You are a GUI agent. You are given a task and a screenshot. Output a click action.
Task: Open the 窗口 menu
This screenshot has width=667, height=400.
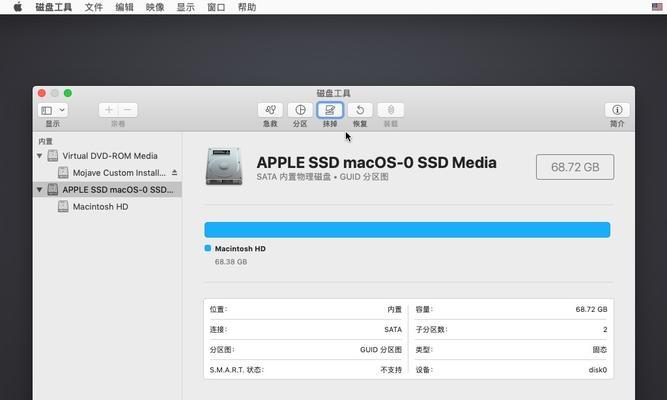pos(216,7)
